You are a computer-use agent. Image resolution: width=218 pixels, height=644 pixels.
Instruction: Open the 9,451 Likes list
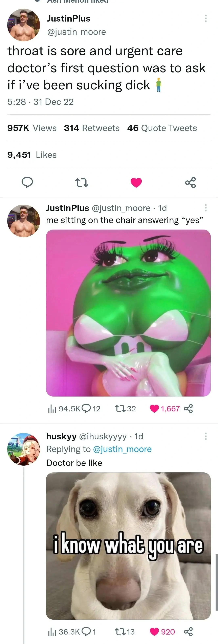coord(32,155)
